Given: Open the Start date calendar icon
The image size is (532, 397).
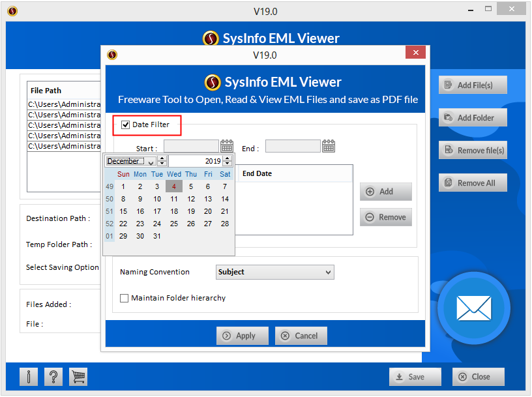Looking at the screenshot, I should [227, 146].
